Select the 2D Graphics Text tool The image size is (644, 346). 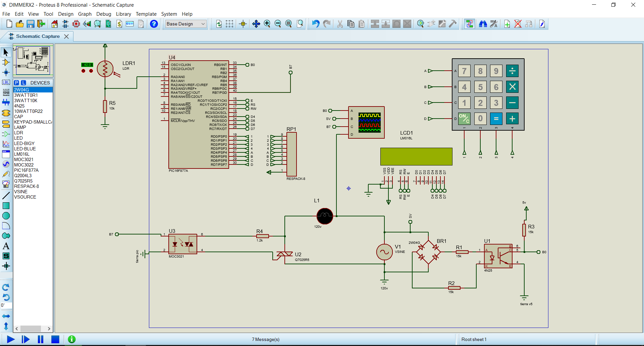(6, 246)
